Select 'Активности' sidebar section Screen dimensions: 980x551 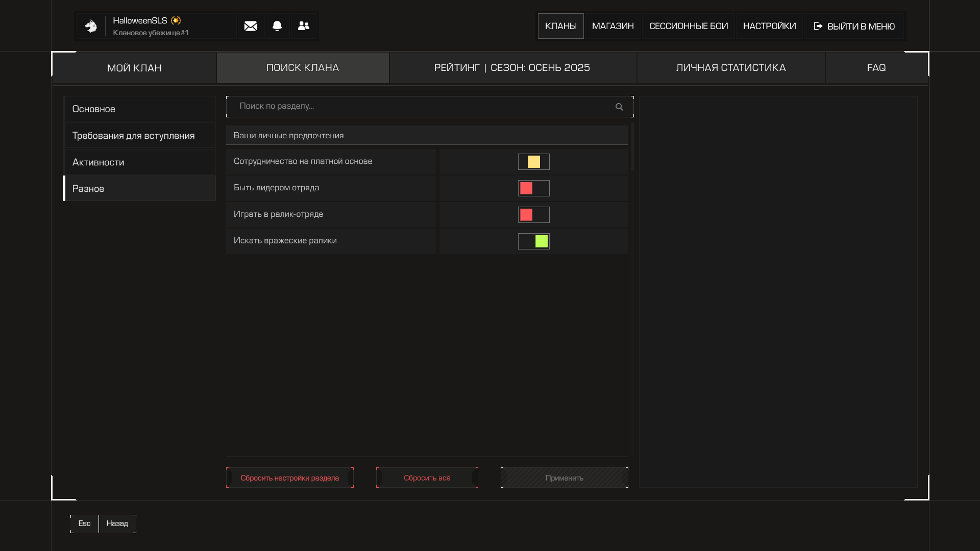139,162
